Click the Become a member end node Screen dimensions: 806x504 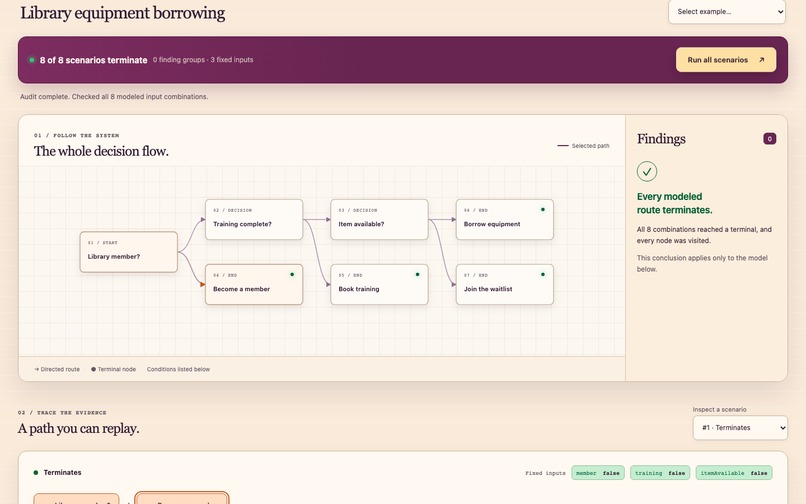click(254, 284)
